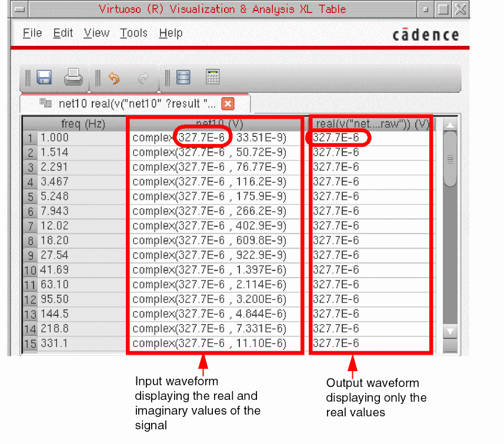Image resolution: width=504 pixels, height=444 pixels.
Task: Click complex cell ending 4.844E-6
Action: click(217, 314)
